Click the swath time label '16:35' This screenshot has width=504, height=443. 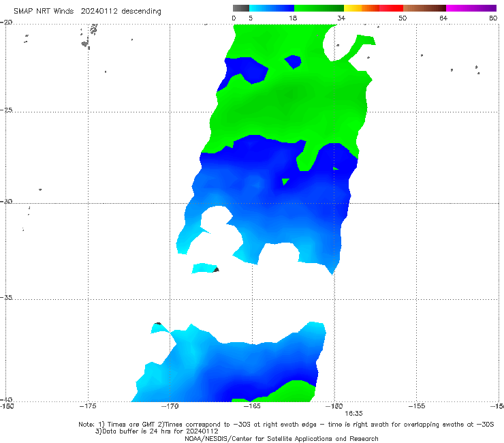(353, 414)
